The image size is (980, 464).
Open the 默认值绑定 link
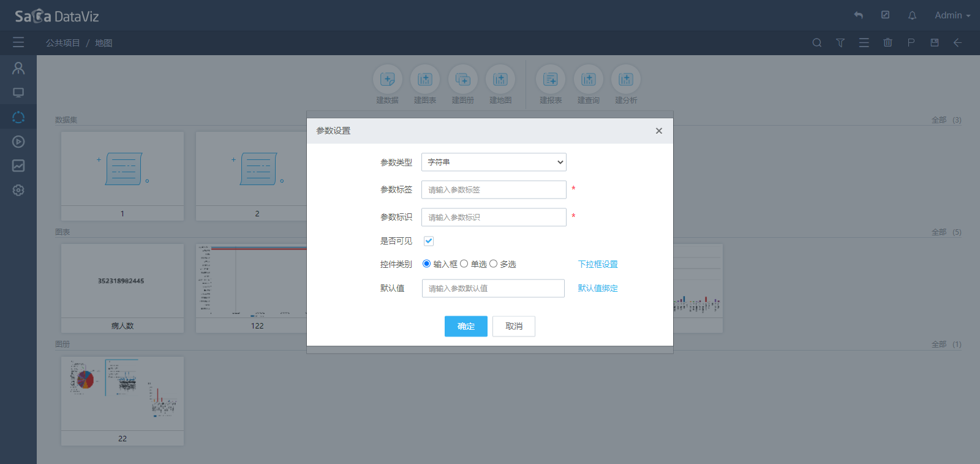[x=598, y=288]
